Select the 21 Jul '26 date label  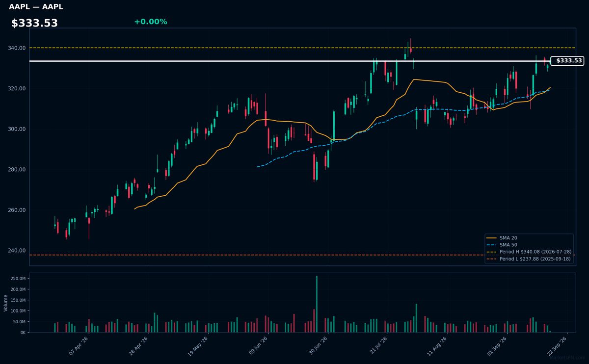(378, 346)
